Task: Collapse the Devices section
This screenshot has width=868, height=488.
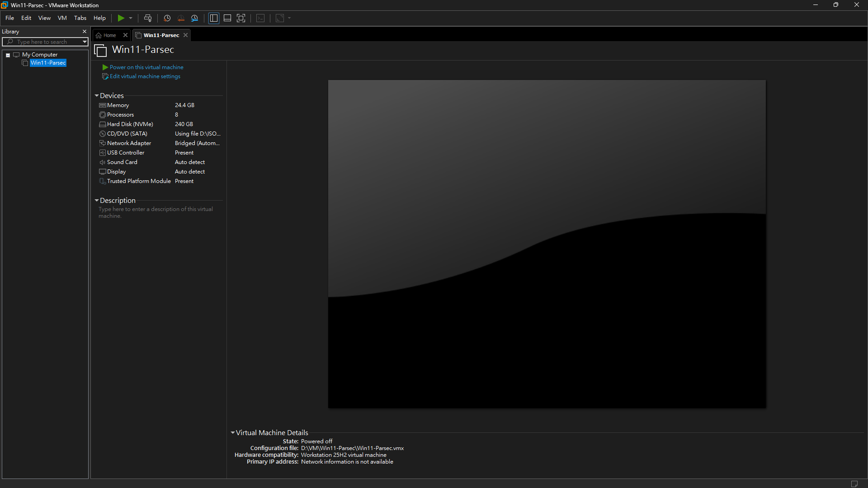Action: [x=96, y=96]
